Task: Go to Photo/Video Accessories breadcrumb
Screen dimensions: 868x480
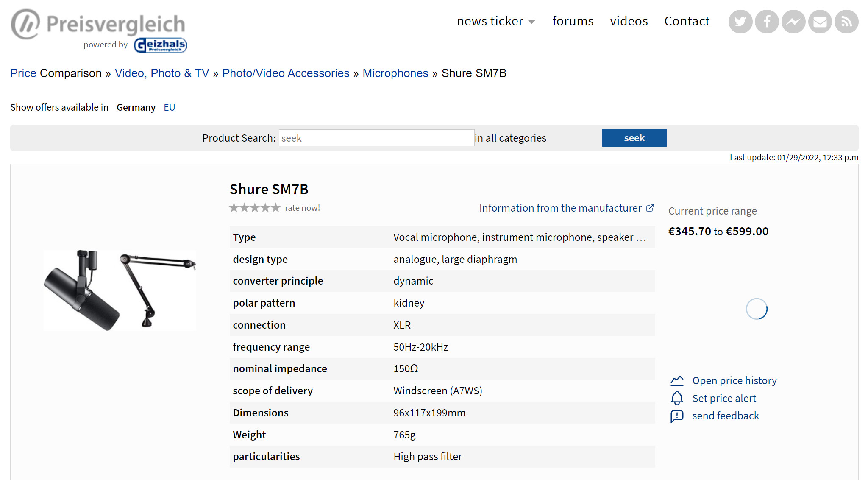Action: [286, 73]
